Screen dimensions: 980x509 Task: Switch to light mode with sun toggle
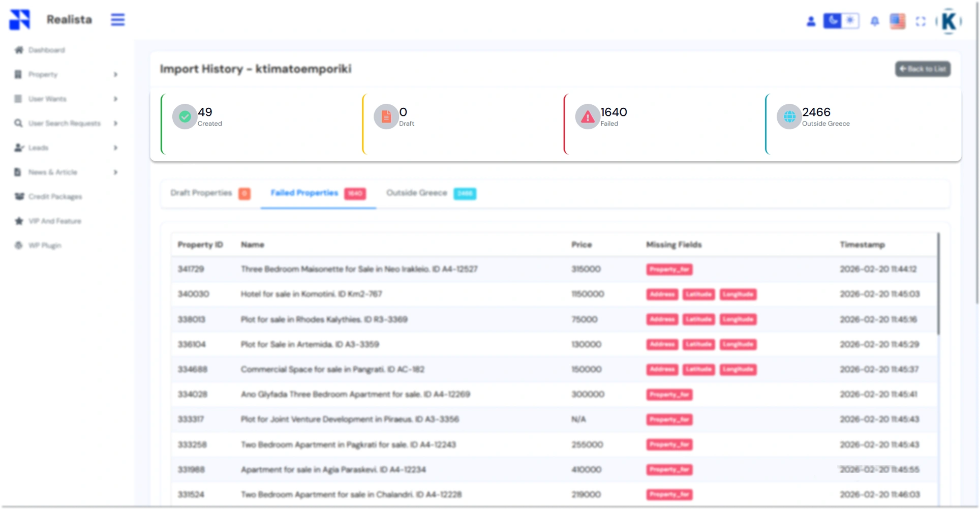pos(850,21)
